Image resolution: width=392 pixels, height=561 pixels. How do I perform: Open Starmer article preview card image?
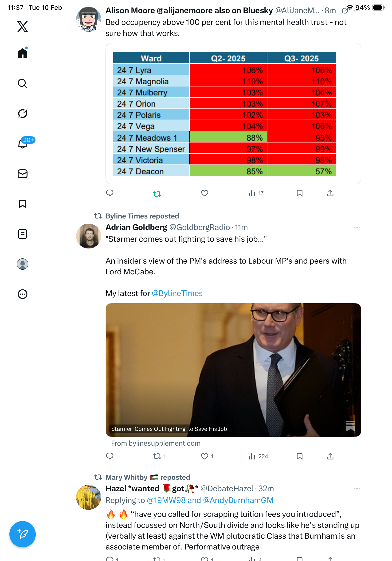pyautogui.click(x=233, y=370)
